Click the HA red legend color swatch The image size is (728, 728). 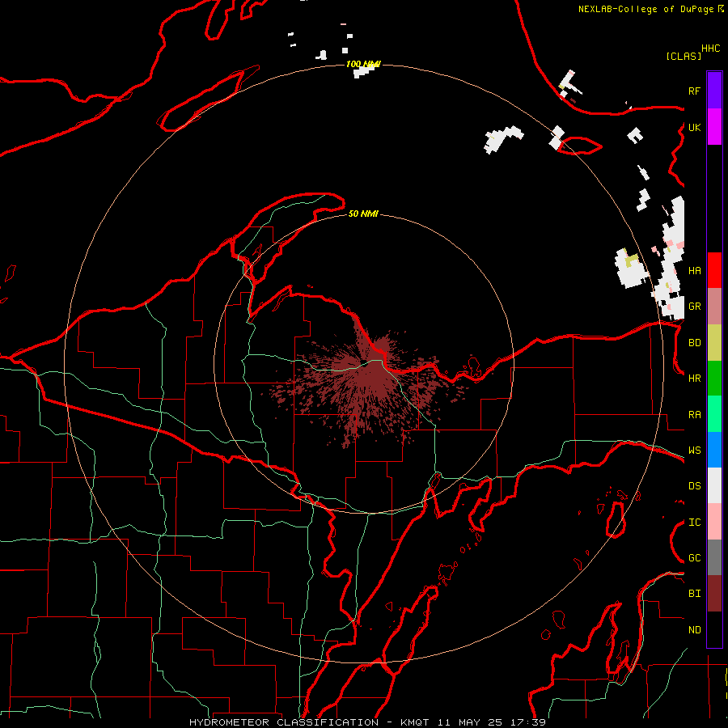(714, 270)
